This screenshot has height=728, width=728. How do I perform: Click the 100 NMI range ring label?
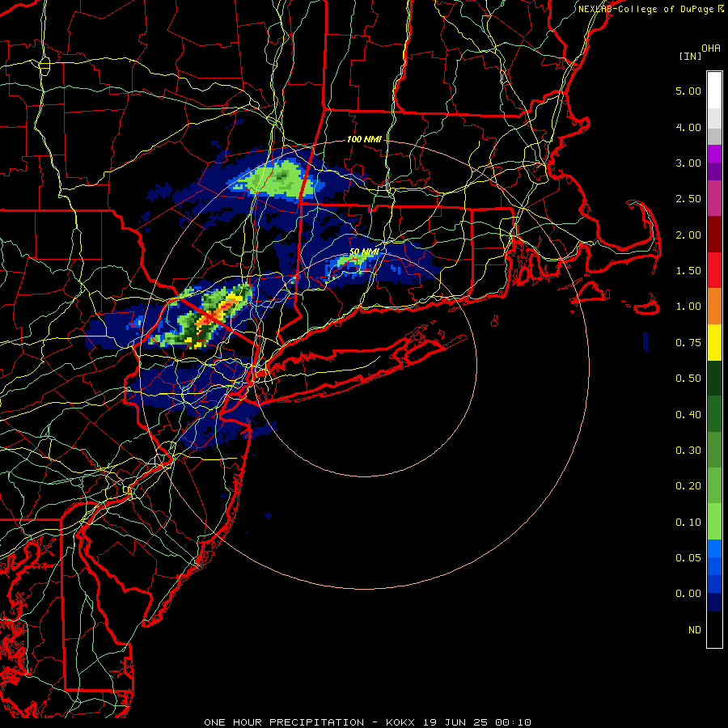(x=364, y=139)
